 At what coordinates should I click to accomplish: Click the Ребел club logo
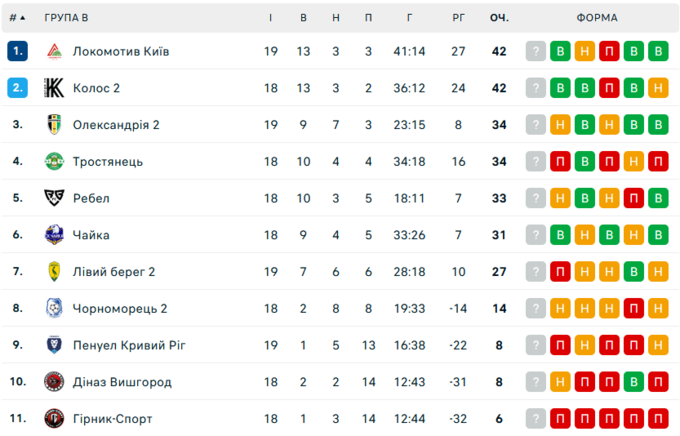point(54,198)
